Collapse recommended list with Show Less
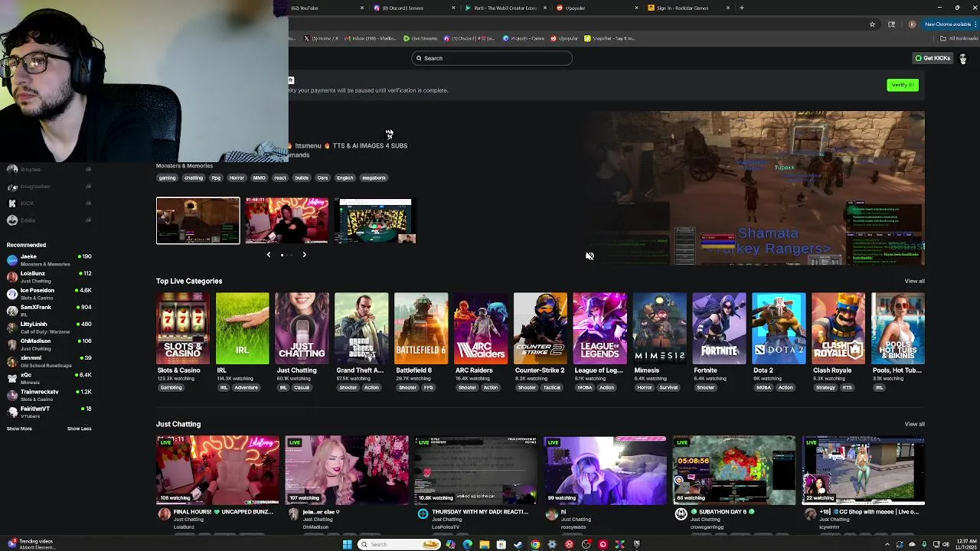980x551 pixels. [79, 429]
